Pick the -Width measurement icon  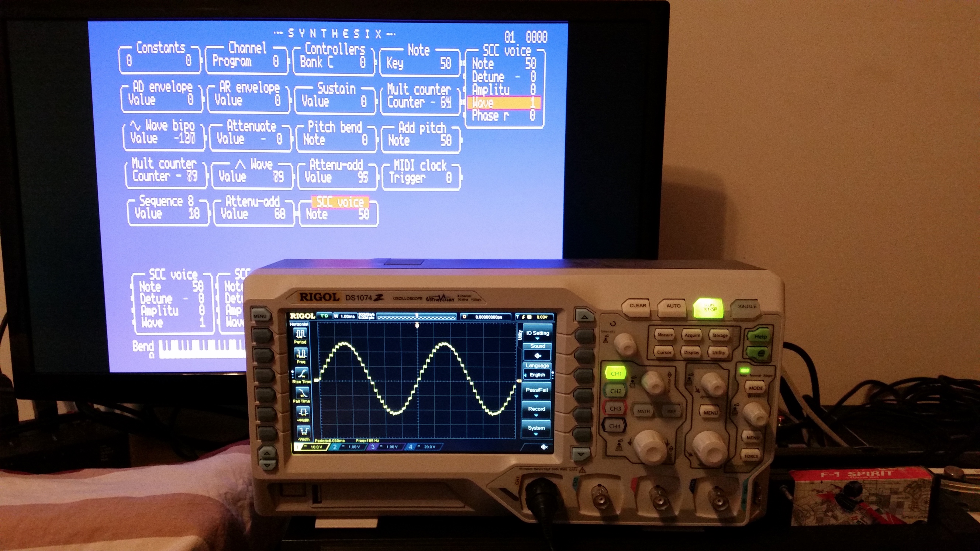click(304, 431)
